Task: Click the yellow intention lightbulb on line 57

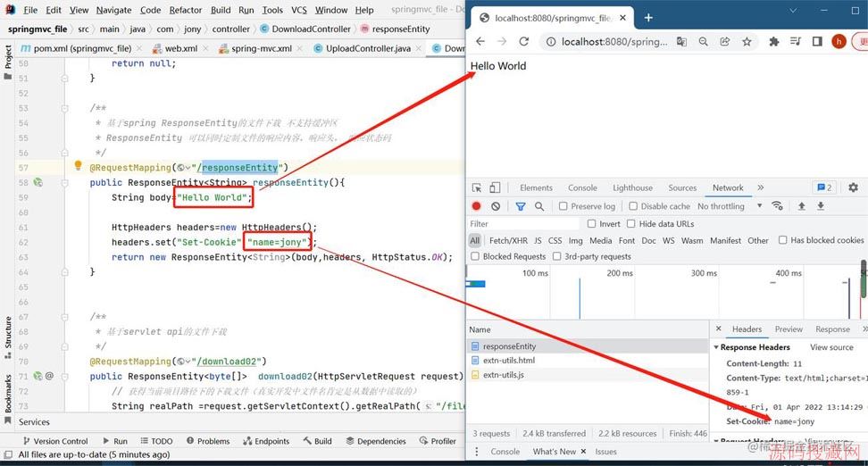Action: pyautogui.click(x=78, y=167)
